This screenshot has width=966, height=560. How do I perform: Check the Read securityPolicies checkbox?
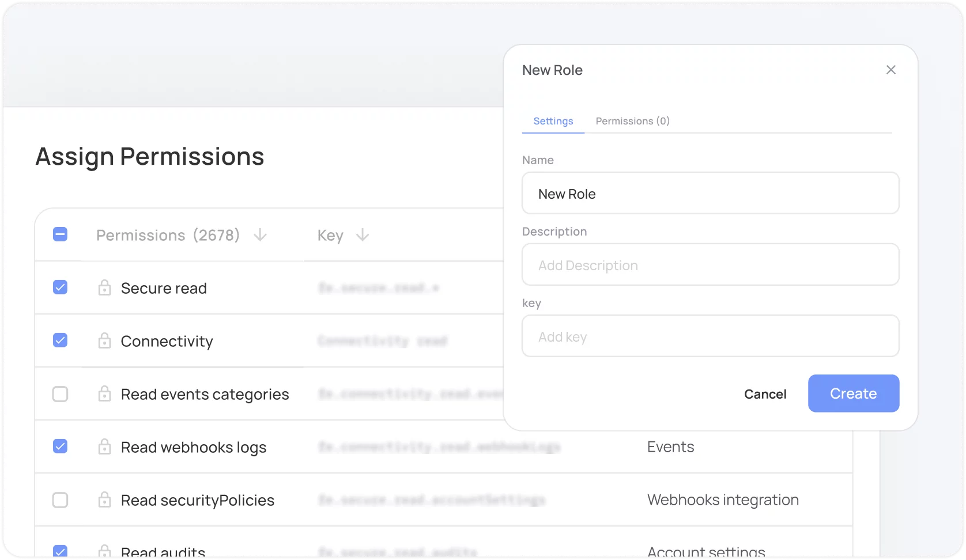tap(60, 500)
